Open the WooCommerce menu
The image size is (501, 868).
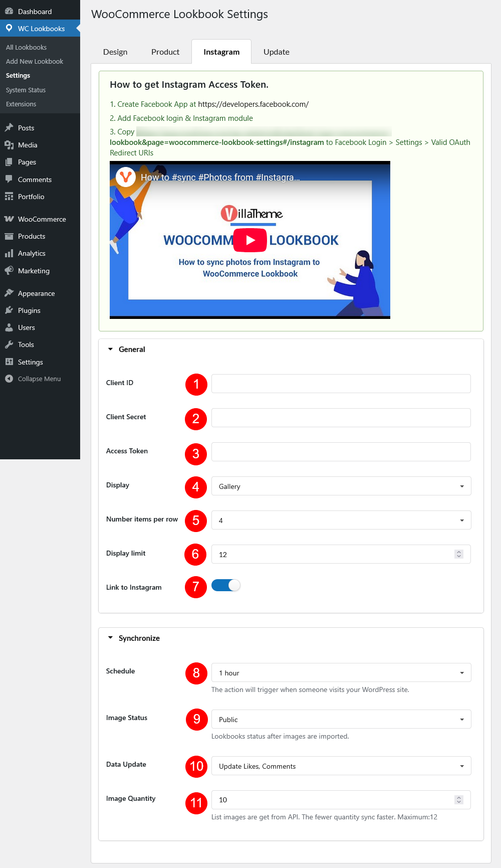[40, 219]
